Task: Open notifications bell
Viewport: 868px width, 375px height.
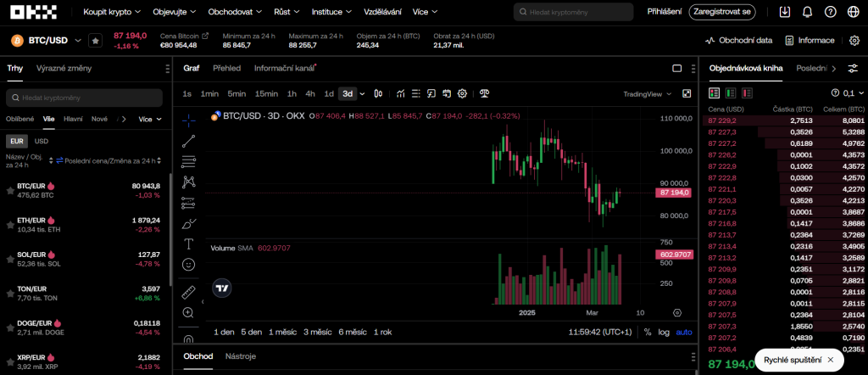Action: coord(807,12)
